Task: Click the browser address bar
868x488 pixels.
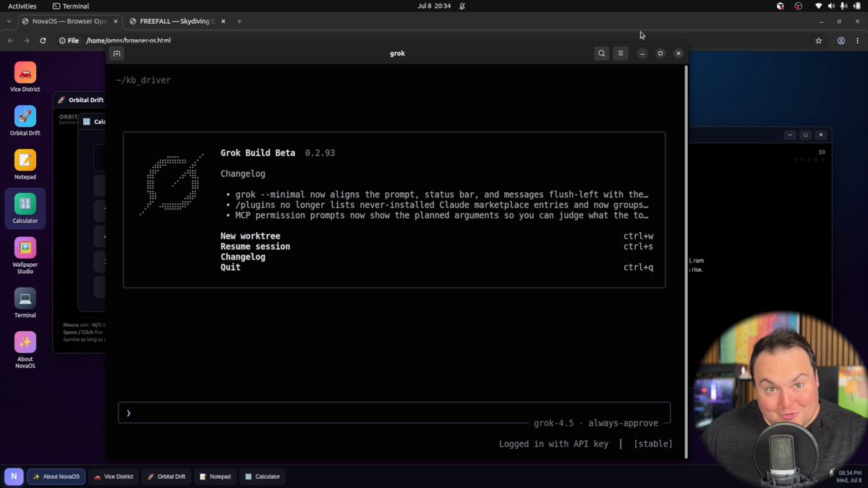Action: (434, 40)
